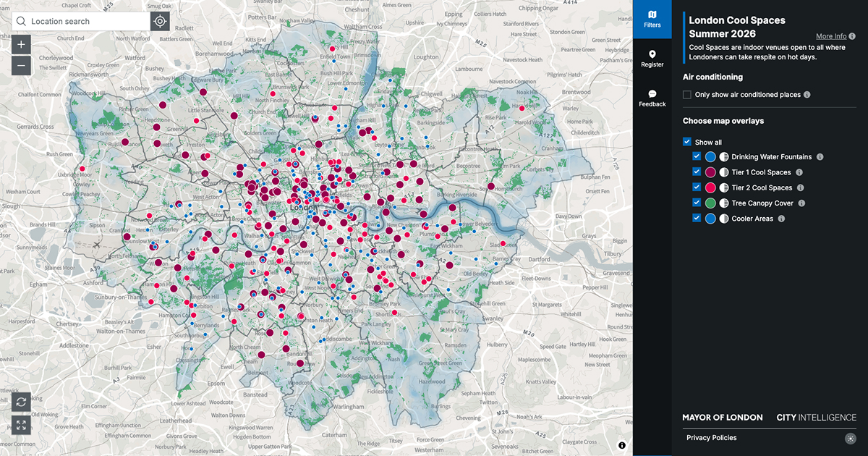Zoom out with the minus button
The height and width of the screenshot is (456, 868).
(x=21, y=66)
